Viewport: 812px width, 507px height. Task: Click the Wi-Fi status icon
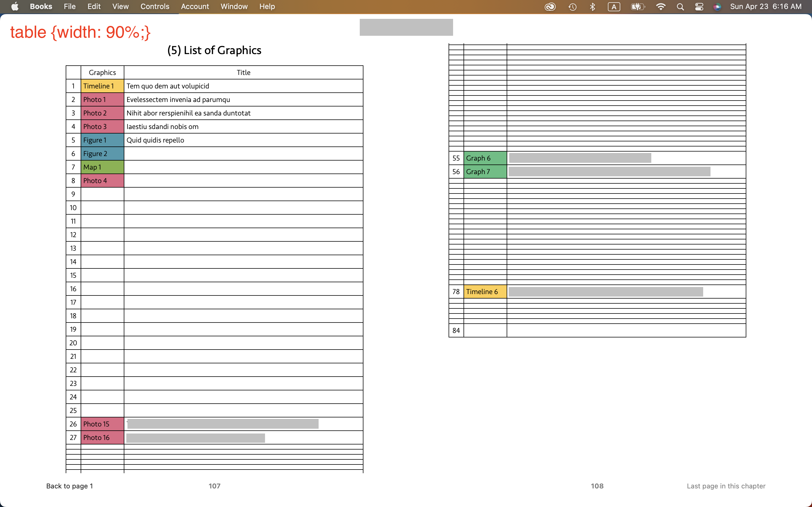tap(661, 6)
